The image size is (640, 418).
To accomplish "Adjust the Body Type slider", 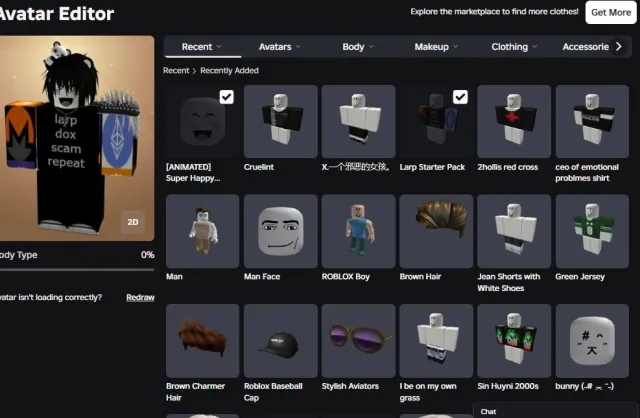I will click(77, 269).
